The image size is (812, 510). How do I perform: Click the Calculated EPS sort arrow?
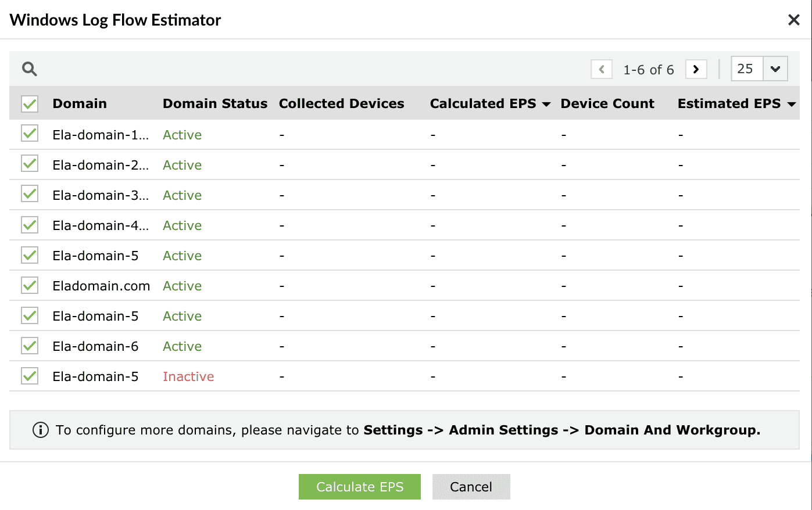(x=546, y=105)
